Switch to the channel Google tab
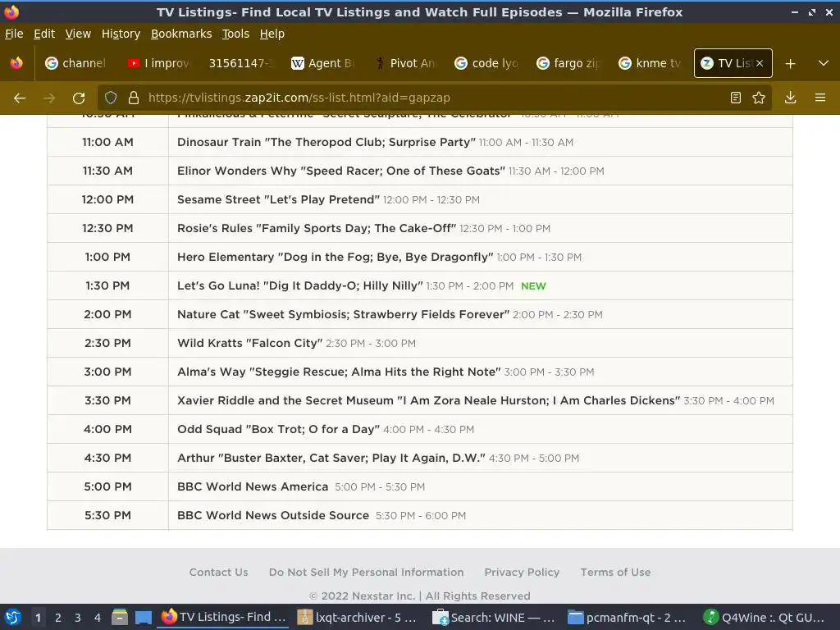Viewport: 840px width, 630px height. point(75,63)
